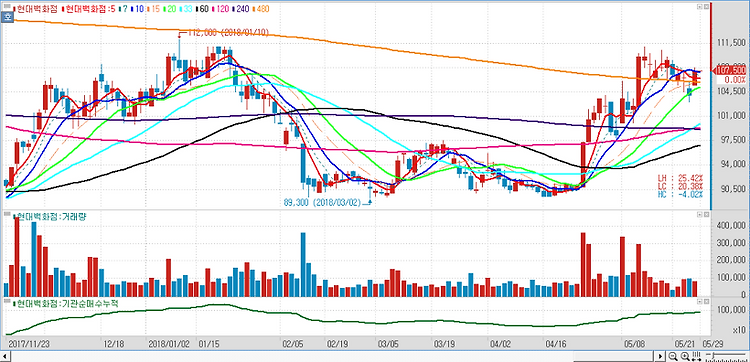
Task: Click the 04/16 date axis label
Action: [x=556, y=343]
